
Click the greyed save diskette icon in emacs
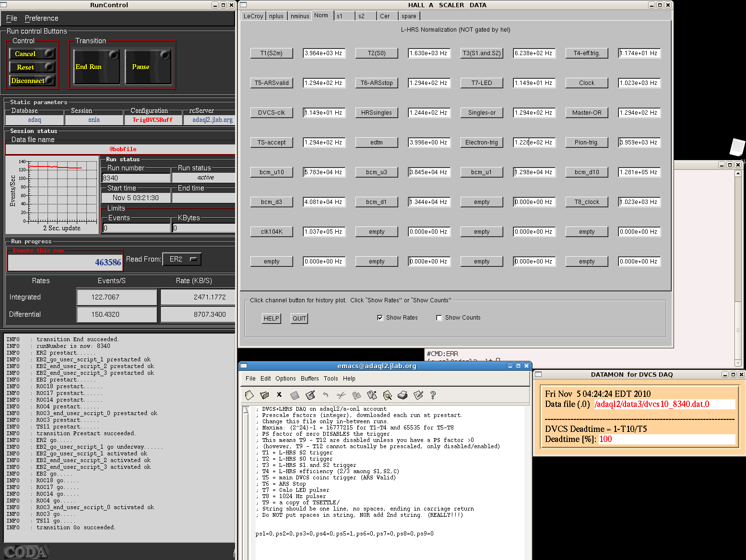[295, 395]
